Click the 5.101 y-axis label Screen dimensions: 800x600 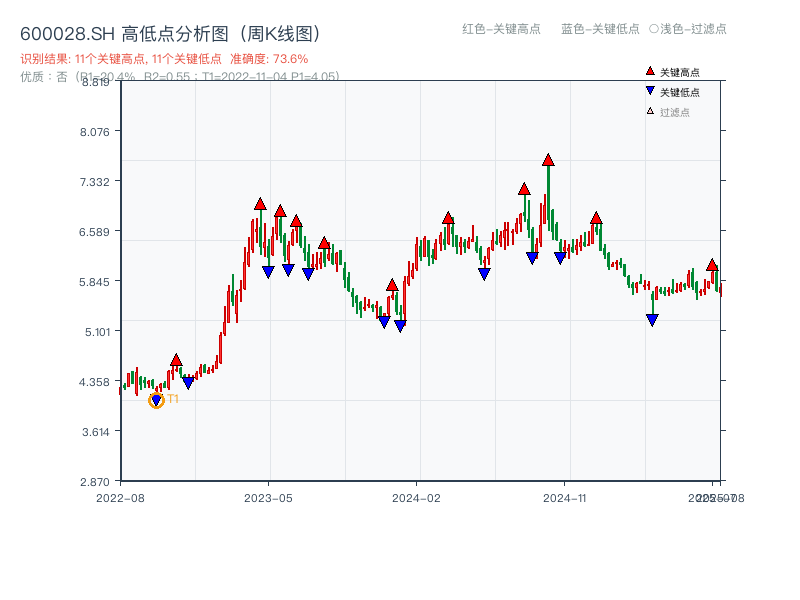[97, 332]
